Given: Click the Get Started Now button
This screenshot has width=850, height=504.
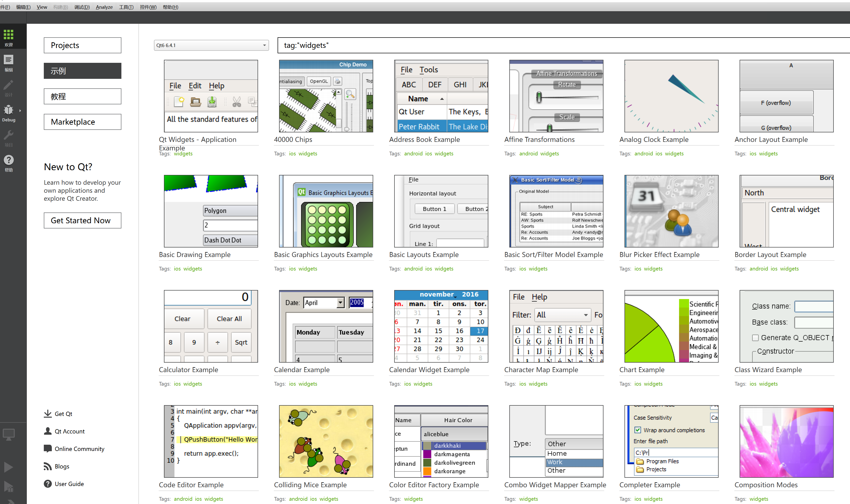Looking at the screenshot, I should click(82, 220).
